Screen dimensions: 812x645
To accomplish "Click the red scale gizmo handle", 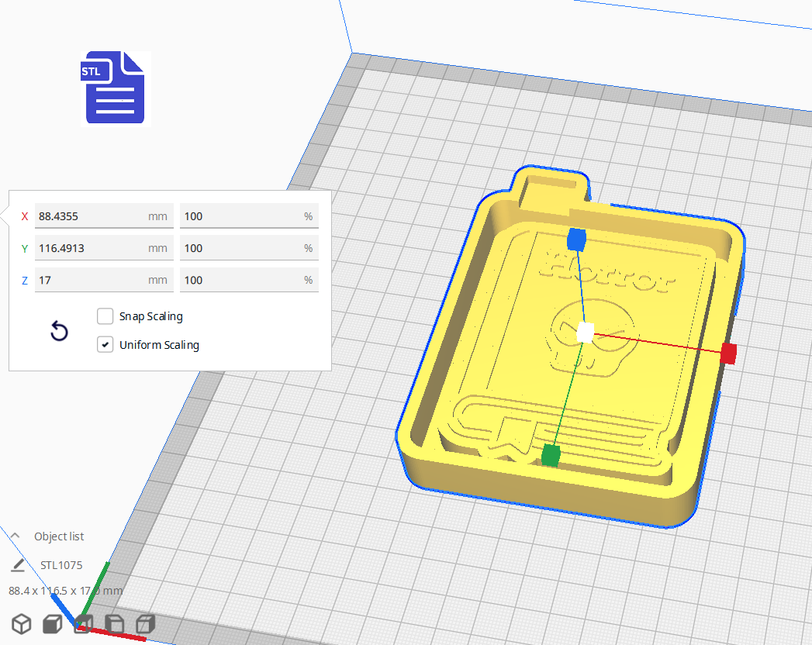I will click(728, 354).
